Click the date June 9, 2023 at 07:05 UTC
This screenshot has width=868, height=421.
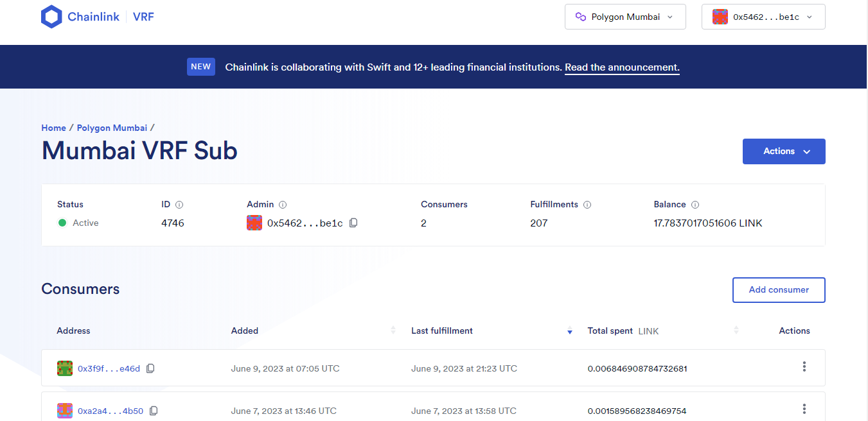(285, 368)
